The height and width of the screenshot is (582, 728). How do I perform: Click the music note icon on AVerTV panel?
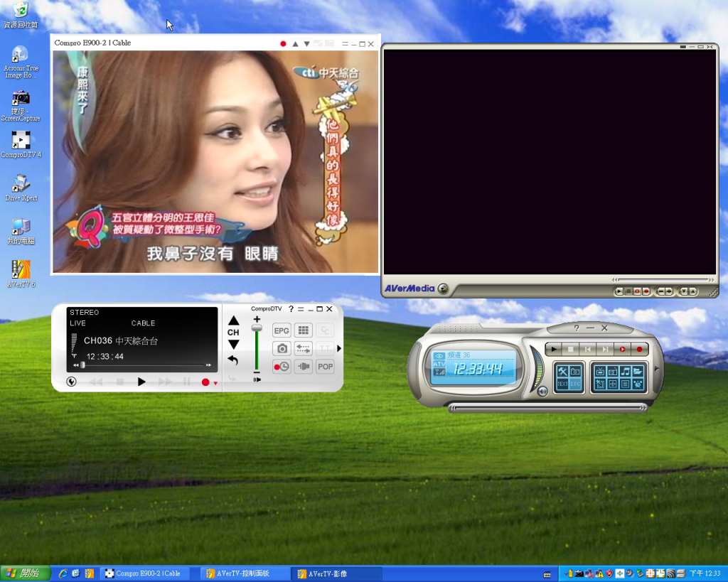(x=626, y=371)
